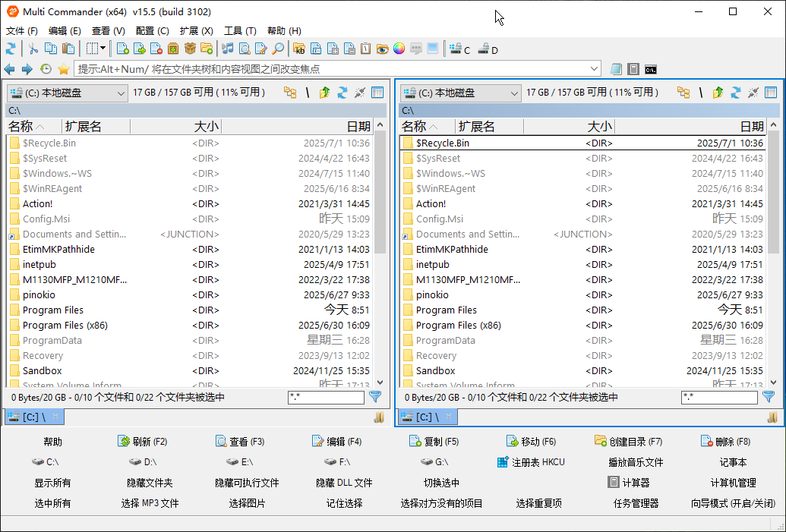The width and height of the screenshot is (786, 532).
Task: Click the drive C toolbar shortcut
Action: click(x=459, y=49)
